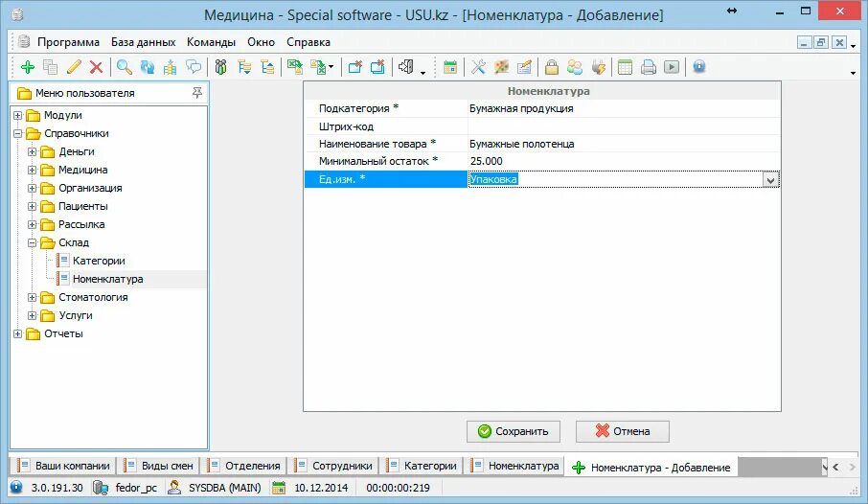Click the green plus Add toolbar icon
868x504 pixels.
(x=27, y=68)
